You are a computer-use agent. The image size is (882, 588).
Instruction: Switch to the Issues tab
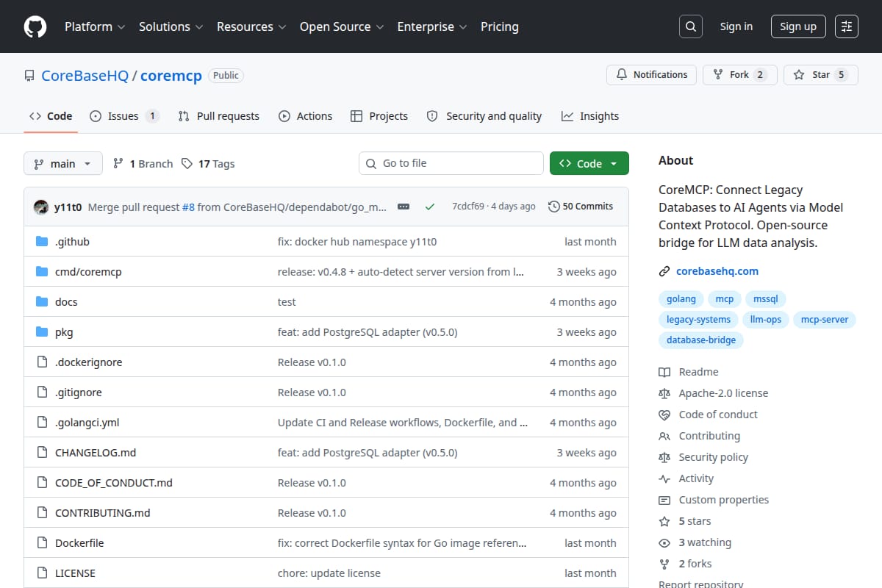[x=124, y=116]
